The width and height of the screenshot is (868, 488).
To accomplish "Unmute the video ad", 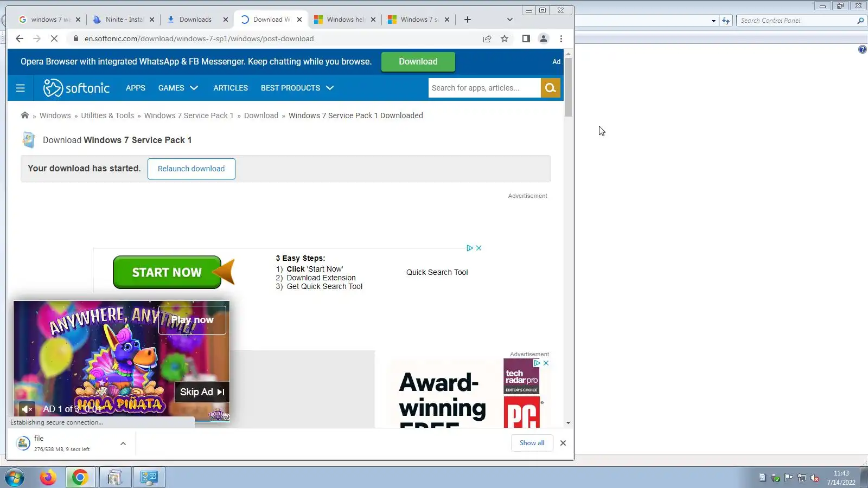I will (26, 409).
